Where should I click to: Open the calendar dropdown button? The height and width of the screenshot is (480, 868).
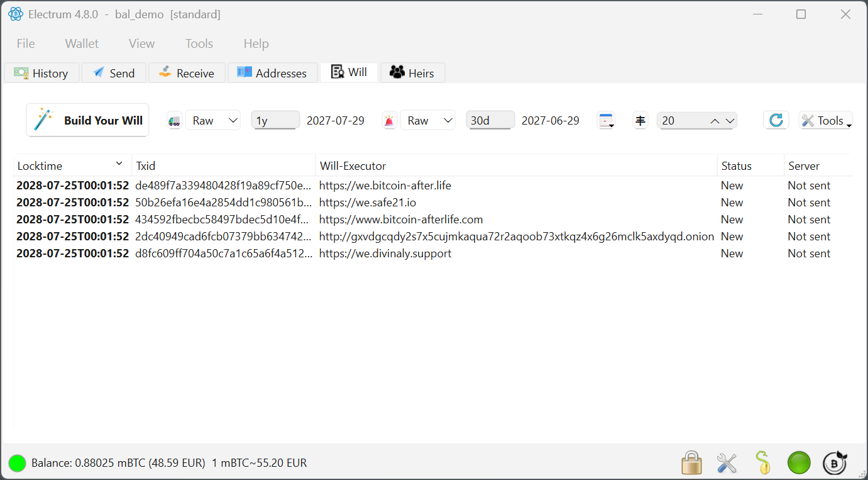coord(607,121)
